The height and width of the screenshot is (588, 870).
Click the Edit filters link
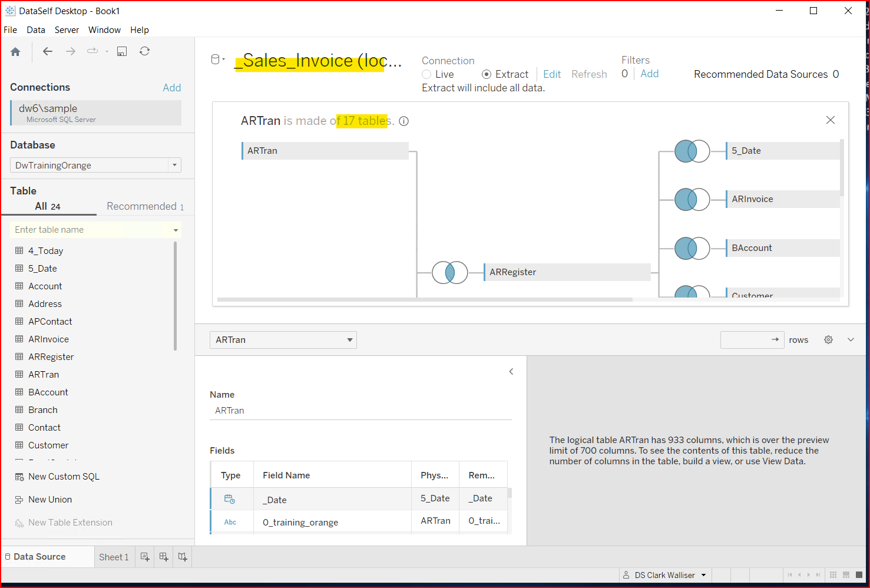tap(552, 74)
